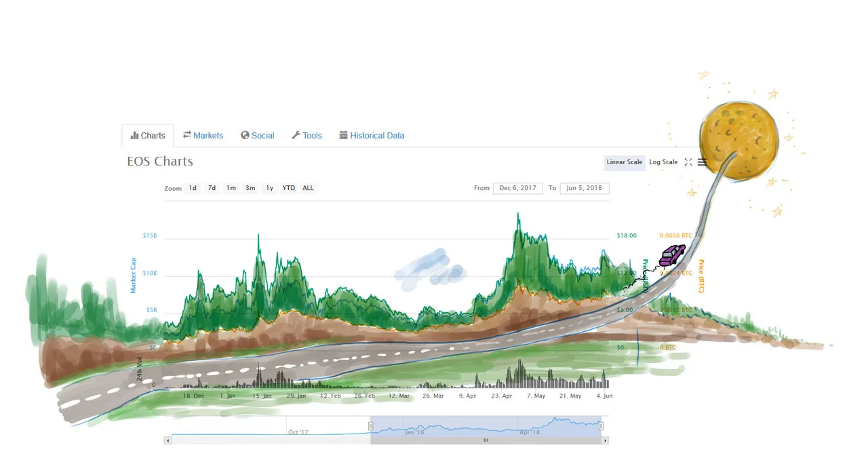Click the To date field Jun 5, 2018
The width and height of the screenshot is (868, 475).
[x=585, y=188]
